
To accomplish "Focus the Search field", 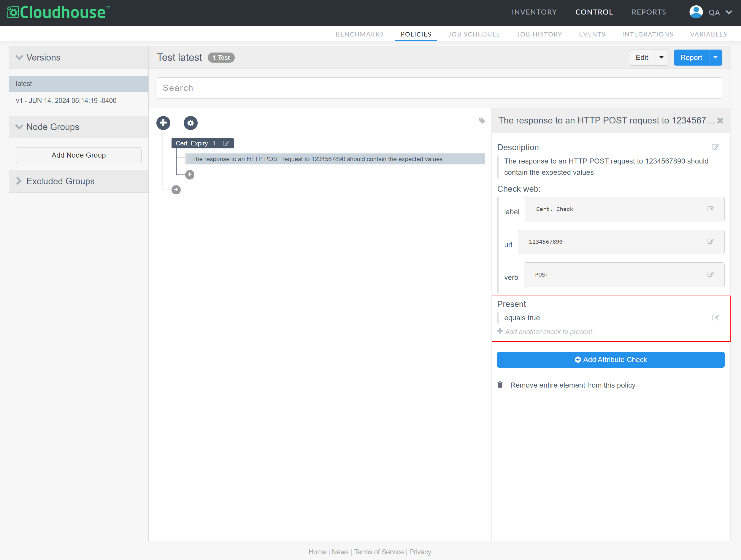I will [x=439, y=88].
